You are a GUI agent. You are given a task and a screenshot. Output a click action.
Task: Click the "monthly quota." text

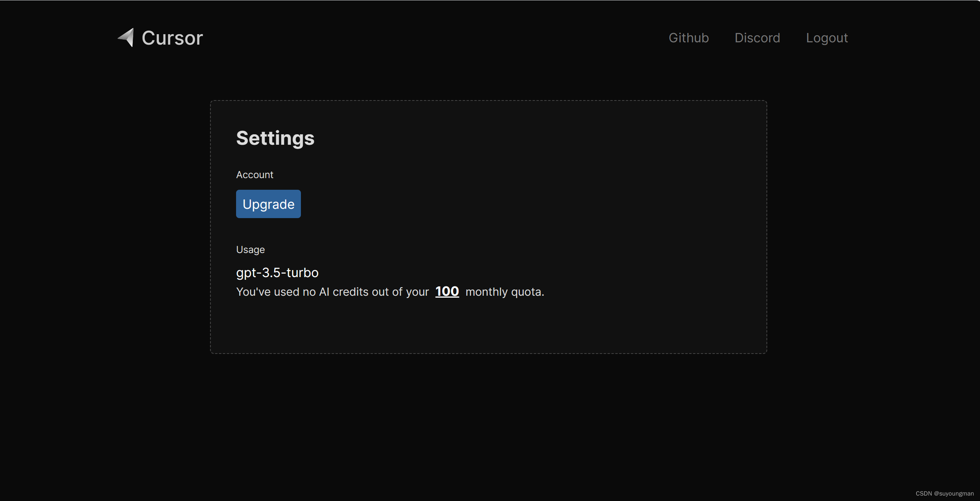504,292
